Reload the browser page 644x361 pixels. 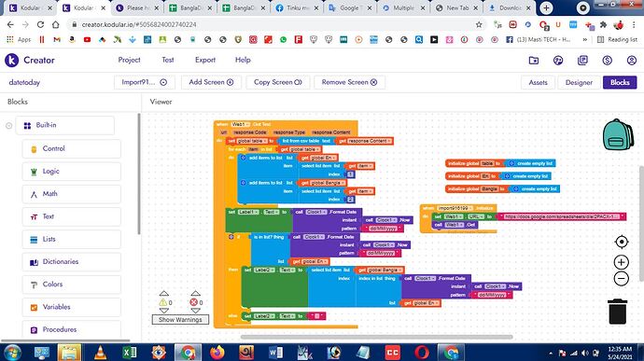[x=40, y=24]
